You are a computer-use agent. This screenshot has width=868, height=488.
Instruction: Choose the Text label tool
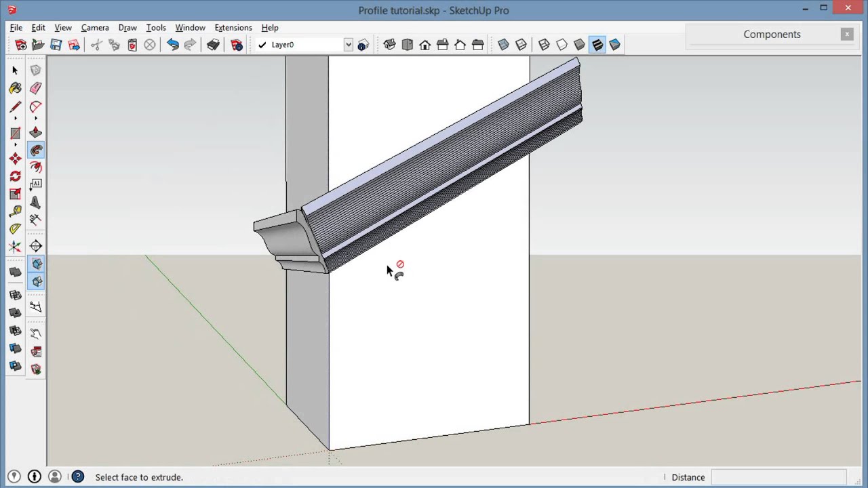point(36,185)
